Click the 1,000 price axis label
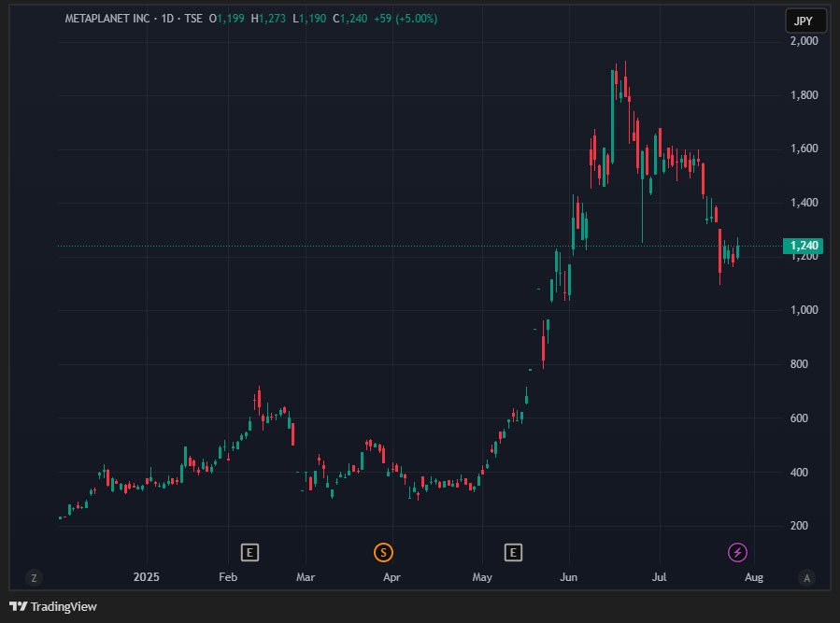This screenshot has width=840, height=623. (804, 310)
